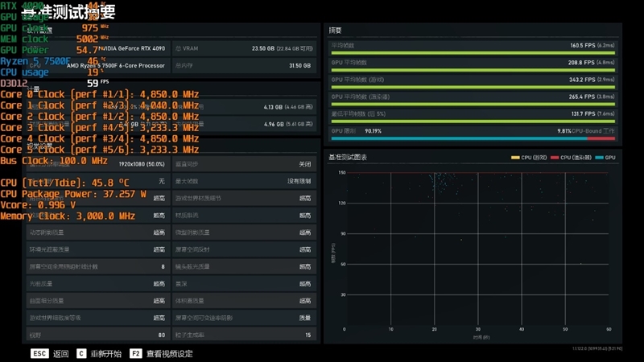The width and height of the screenshot is (644, 362).
Task: Click the 摘要 section header
Action: (335, 31)
